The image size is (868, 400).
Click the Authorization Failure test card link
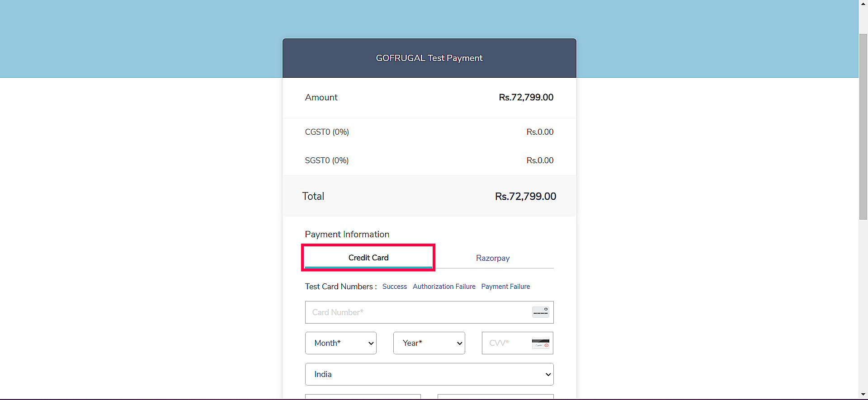(443, 287)
